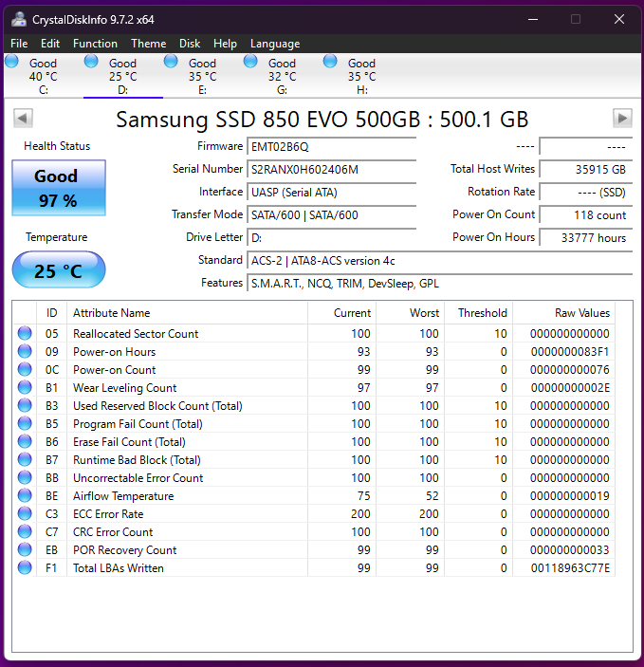The height and width of the screenshot is (667, 644).
Task: Click status orb for Reallocated Sector Count
Action: pos(25,333)
